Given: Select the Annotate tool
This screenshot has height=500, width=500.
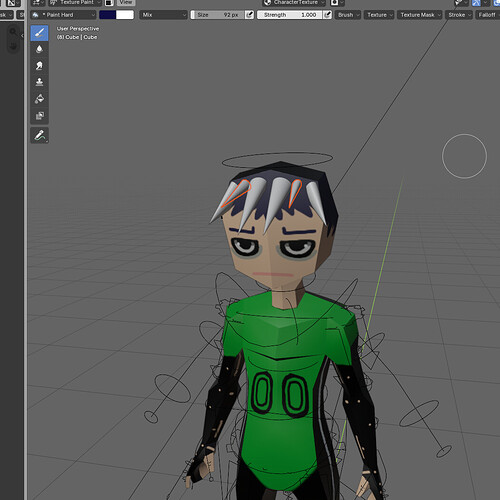Looking at the screenshot, I should pyautogui.click(x=39, y=135).
